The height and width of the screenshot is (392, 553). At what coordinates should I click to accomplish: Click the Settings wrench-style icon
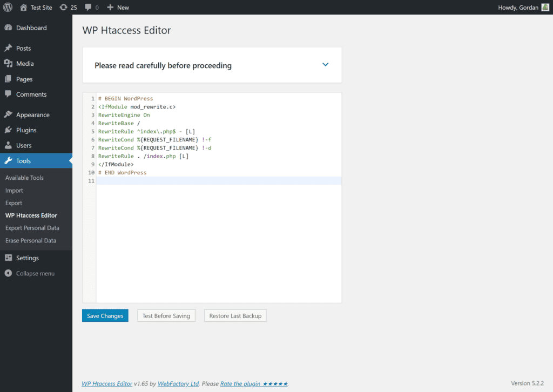9,258
